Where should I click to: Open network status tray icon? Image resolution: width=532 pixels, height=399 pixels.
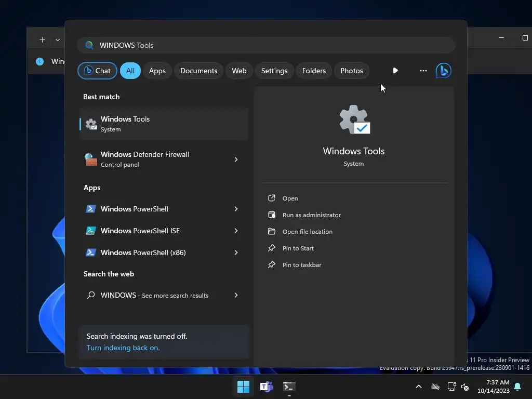pos(451,387)
